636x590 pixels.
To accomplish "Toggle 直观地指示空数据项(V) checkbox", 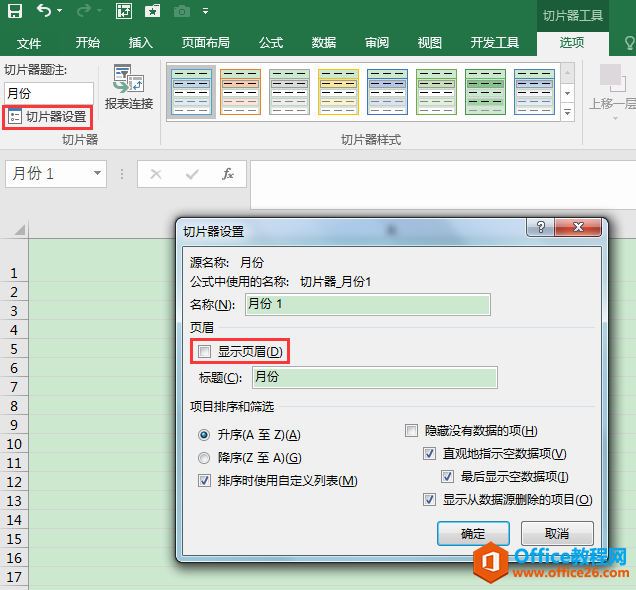I will coord(429,453).
